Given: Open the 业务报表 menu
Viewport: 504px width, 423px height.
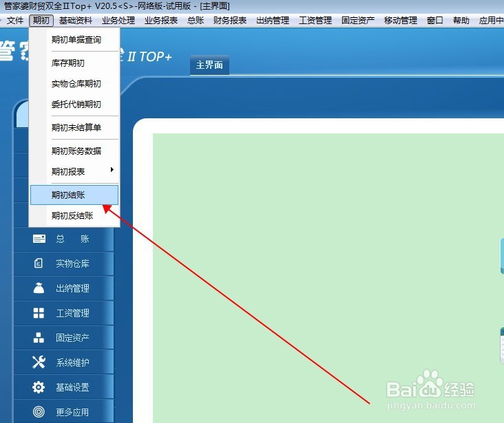Looking at the screenshot, I should (161, 21).
